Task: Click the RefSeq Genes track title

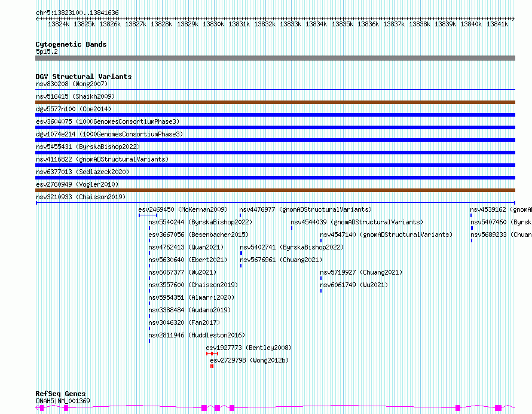Action: 60,394
